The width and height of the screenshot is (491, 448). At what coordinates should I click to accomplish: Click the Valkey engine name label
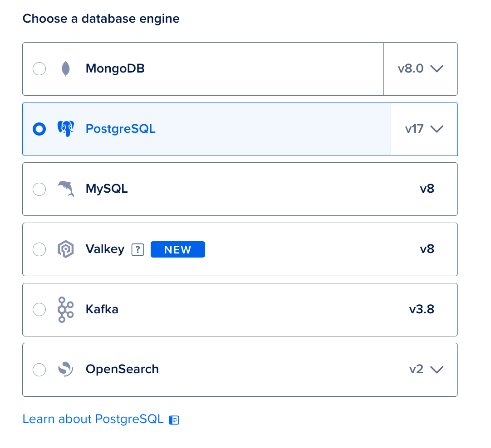click(105, 249)
